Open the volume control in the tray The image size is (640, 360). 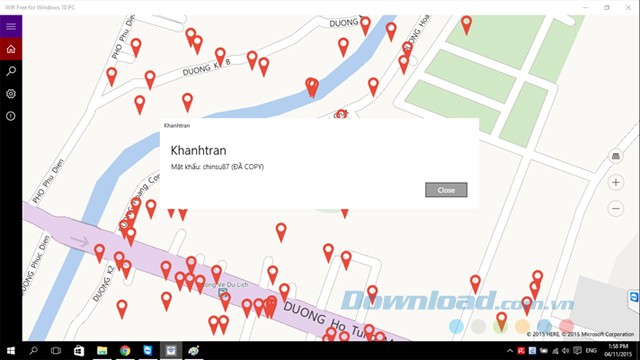565,351
